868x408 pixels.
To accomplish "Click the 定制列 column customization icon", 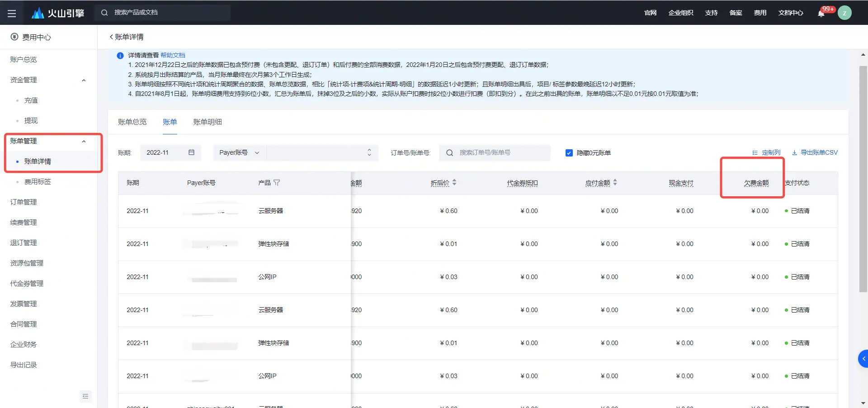I will (755, 153).
